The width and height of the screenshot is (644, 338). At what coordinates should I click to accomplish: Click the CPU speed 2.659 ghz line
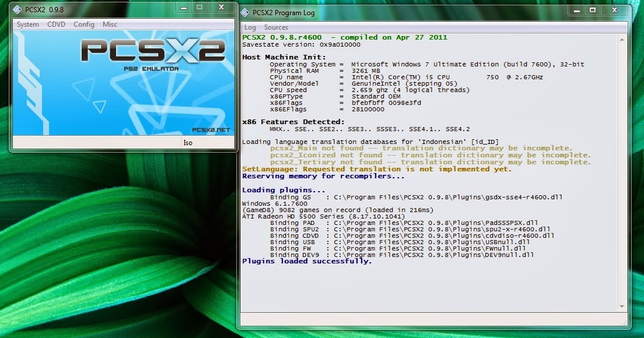[x=369, y=90]
